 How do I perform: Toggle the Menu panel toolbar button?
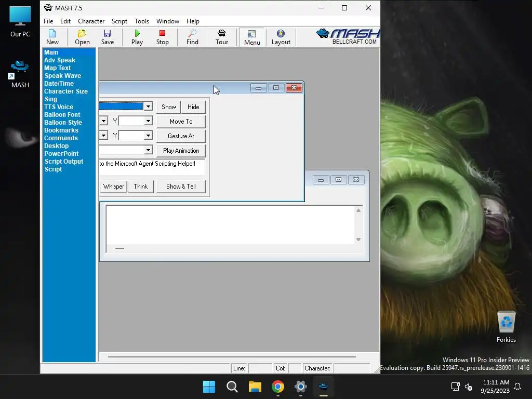(252, 37)
